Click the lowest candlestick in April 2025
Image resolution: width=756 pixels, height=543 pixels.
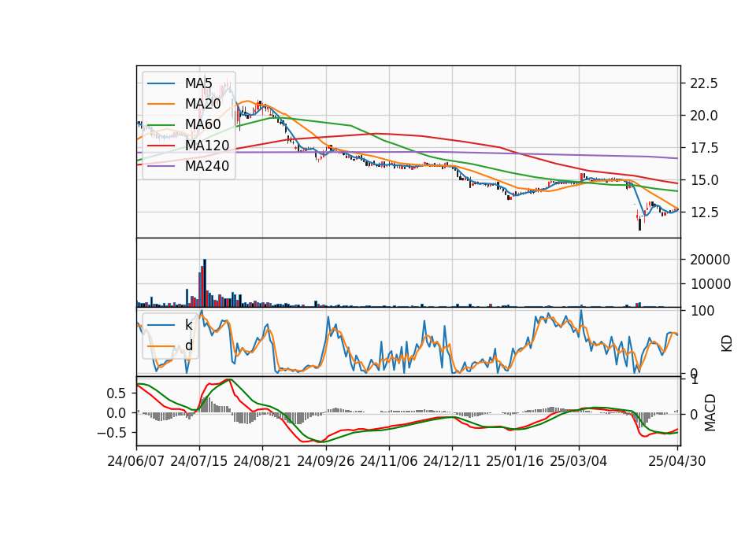point(639,223)
